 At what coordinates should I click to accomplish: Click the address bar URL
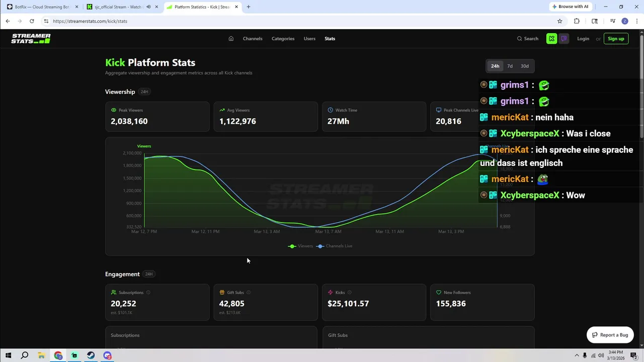(x=90, y=21)
